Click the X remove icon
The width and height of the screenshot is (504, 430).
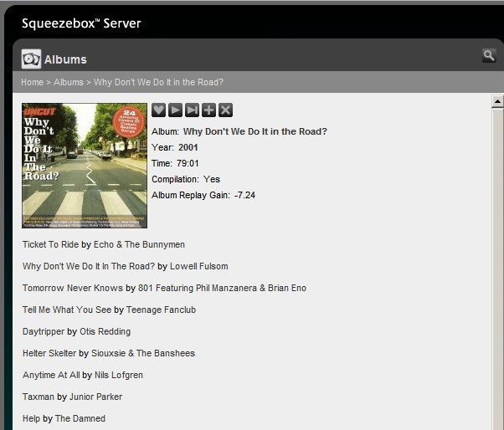pos(225,110)
